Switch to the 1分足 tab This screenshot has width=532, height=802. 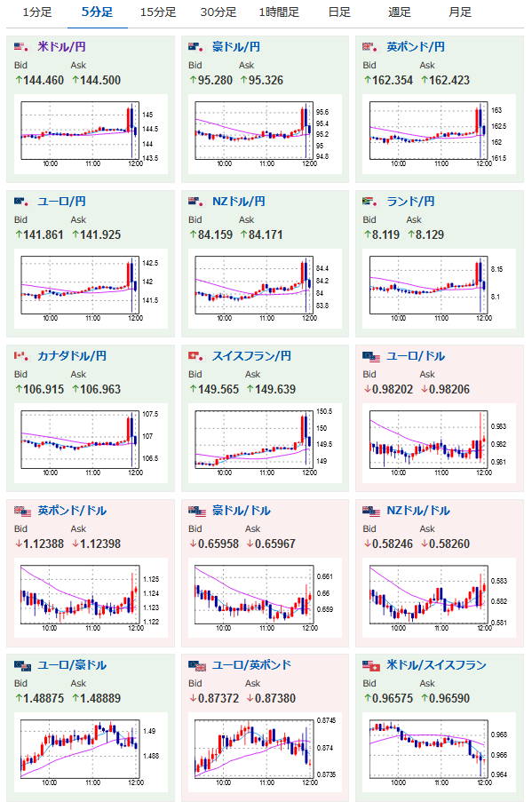(36, 12)
